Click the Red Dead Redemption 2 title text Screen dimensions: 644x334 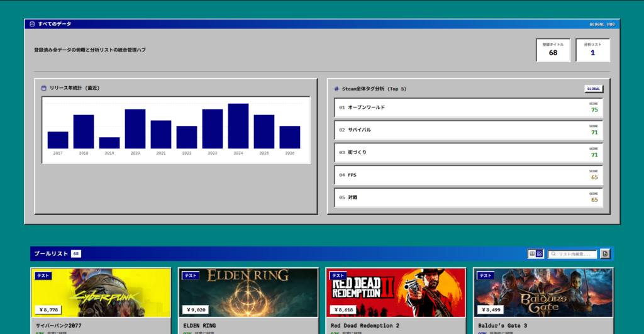pyautogui.click(x=365, y=326)
